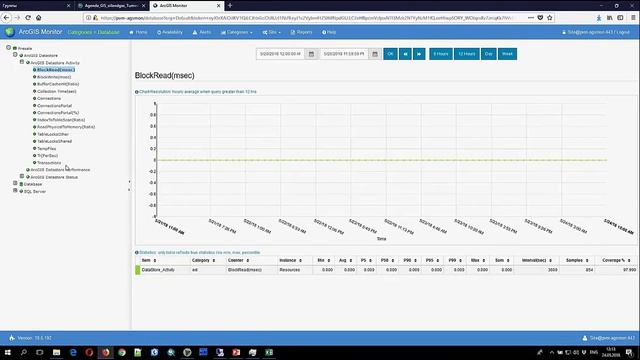
Task: Open the browser hamburger menu
Action: coord(633,18)
